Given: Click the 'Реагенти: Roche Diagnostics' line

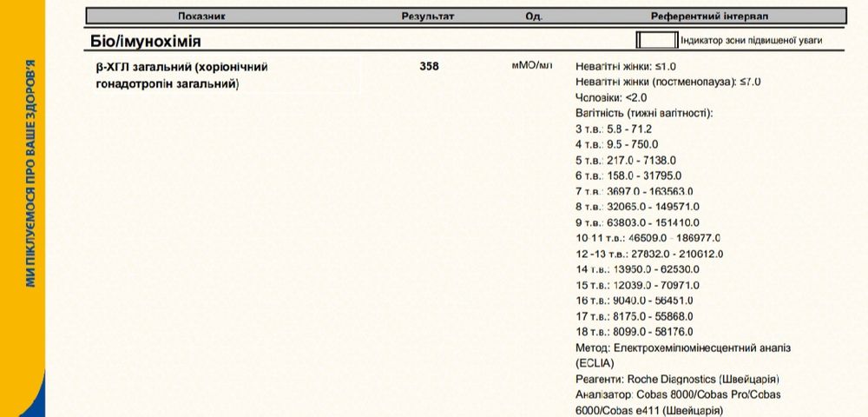Looking at the screenshot, I should coord(677,380).
